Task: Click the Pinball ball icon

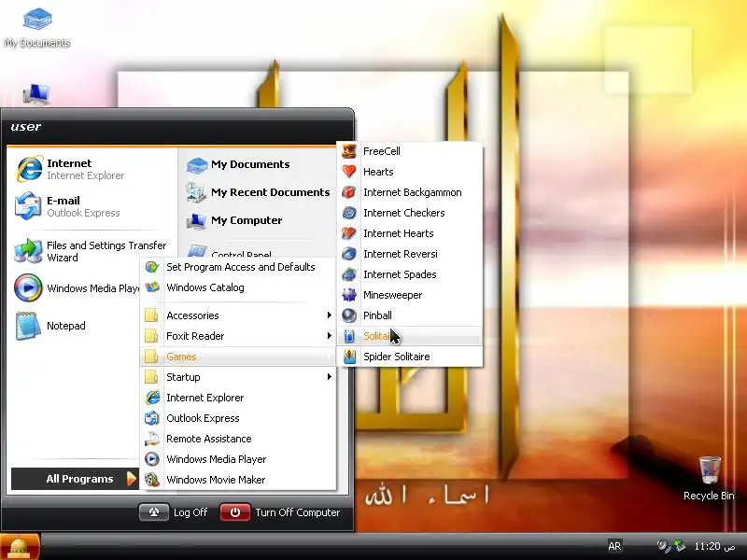Action: click(x=349, y=315)
